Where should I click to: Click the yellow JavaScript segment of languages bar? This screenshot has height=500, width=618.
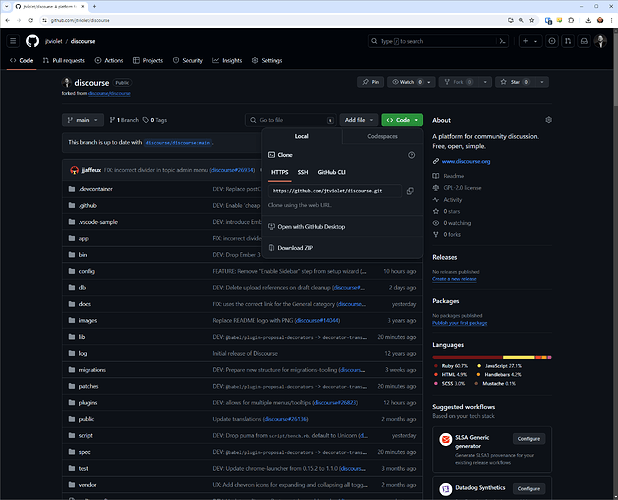coord(519,357)
